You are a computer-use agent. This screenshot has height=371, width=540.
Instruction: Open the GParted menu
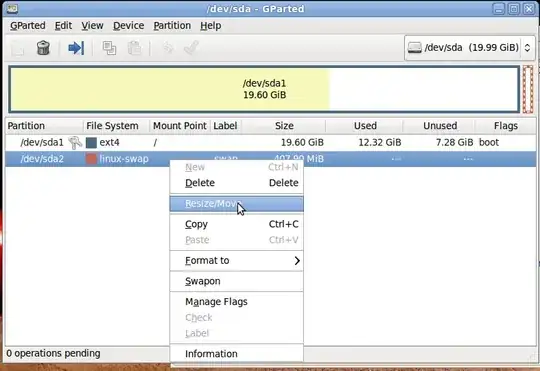[x=28, y=25]
